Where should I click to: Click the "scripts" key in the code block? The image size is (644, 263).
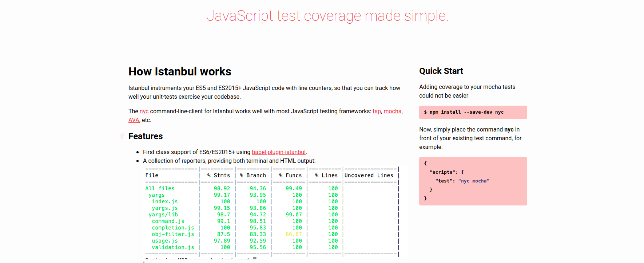(x=442, y=172)
